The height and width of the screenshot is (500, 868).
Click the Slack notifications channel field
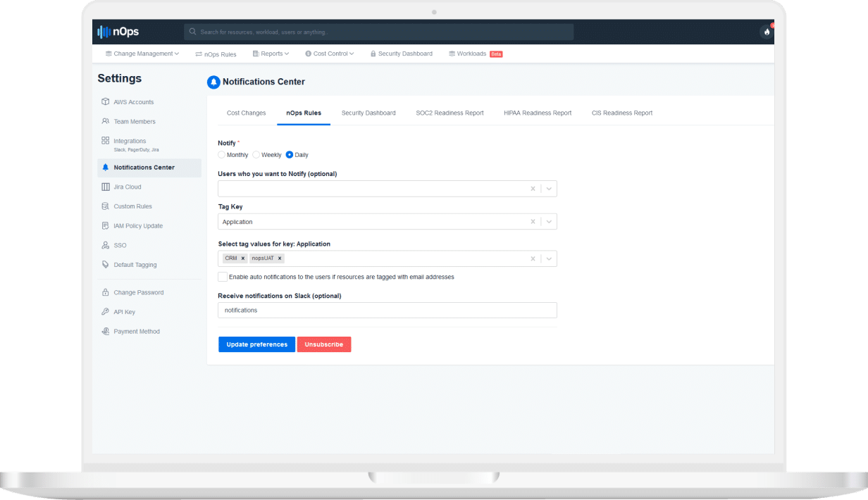(x=387, y=310)
